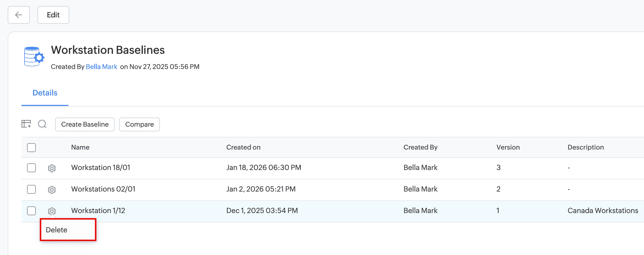The width and height of the screenshot is (644, 255).
Task: Check the Workstation 18/01 row checkbox
Action: [x=31, y=168]
